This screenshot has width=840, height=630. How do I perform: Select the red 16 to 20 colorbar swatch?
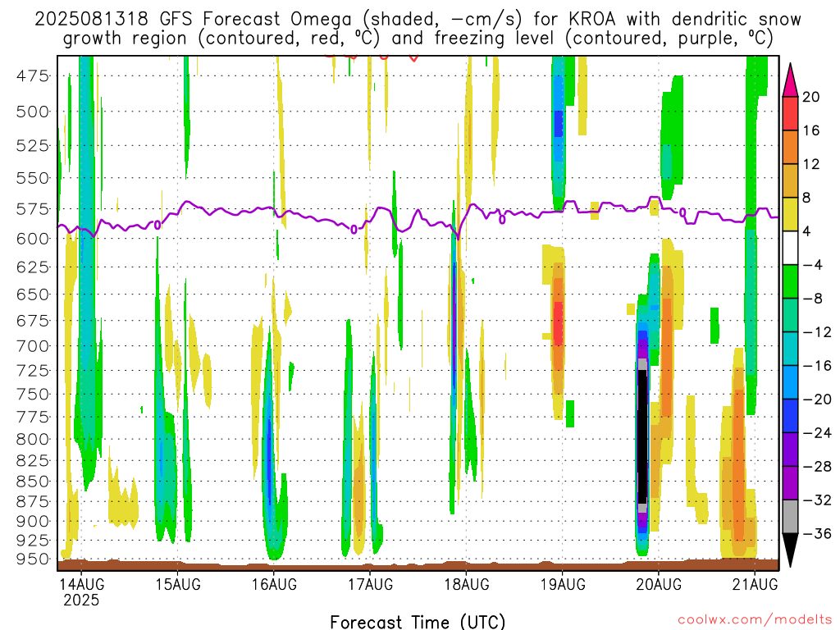(x=790, y=113)
